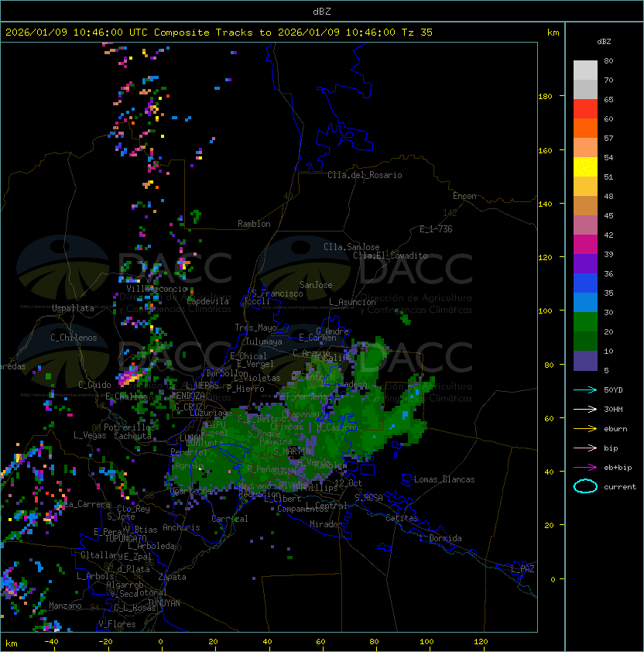
Task: Click the MENDOZA city label
Action: pos(188,396)
